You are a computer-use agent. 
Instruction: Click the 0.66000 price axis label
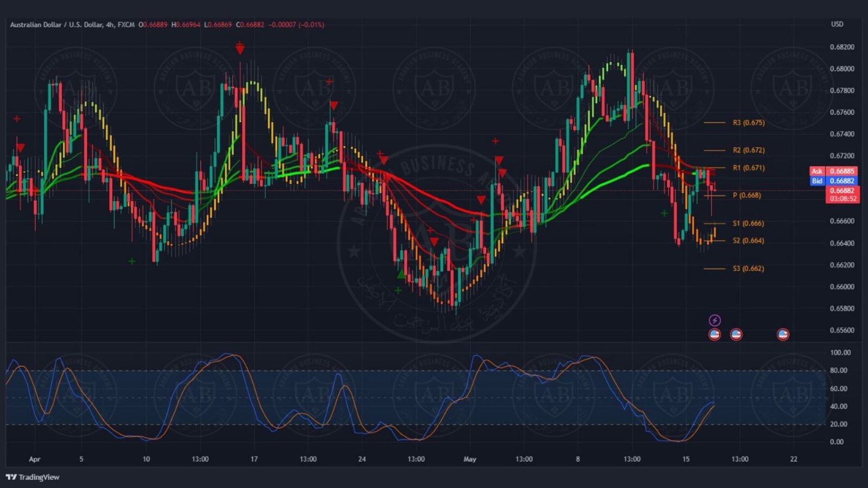click(842, 287)
